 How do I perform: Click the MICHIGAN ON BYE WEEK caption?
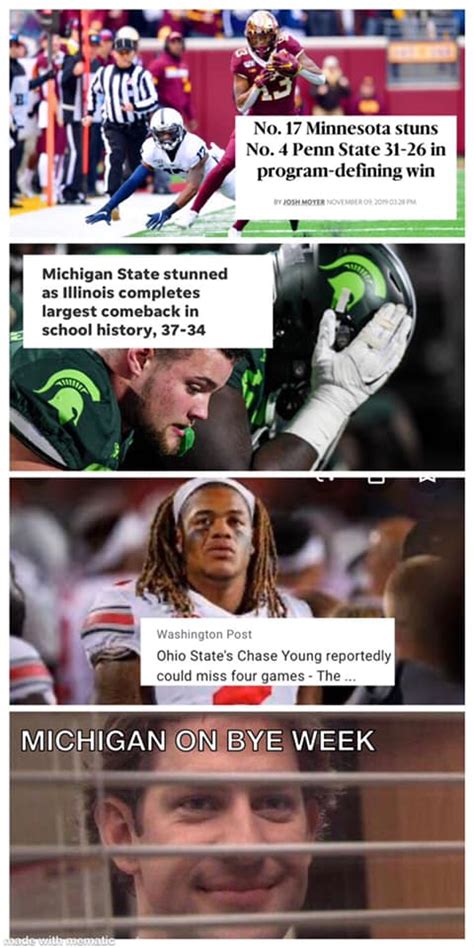198,740
